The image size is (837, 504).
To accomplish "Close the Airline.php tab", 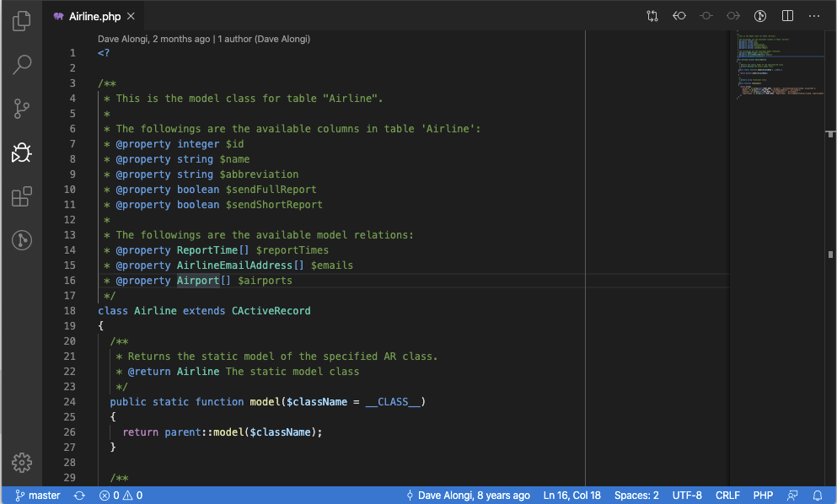I will click(x=131, y=17).
